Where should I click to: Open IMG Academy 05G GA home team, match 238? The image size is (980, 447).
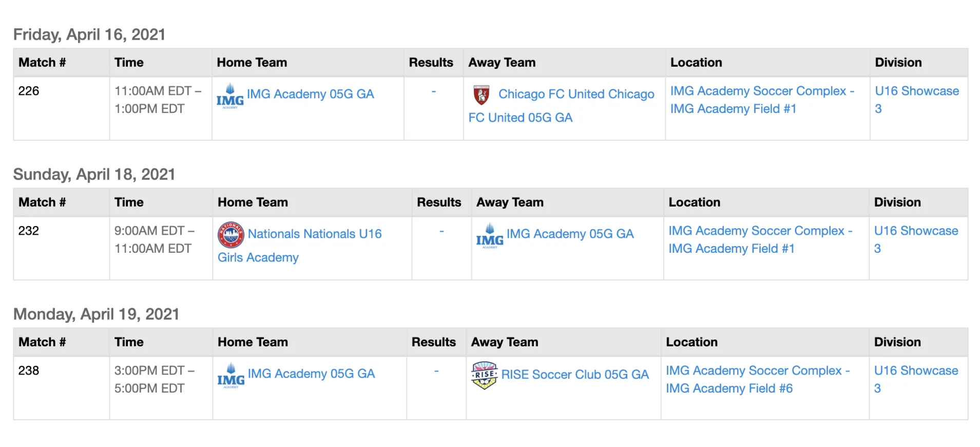tap(311, 374)
